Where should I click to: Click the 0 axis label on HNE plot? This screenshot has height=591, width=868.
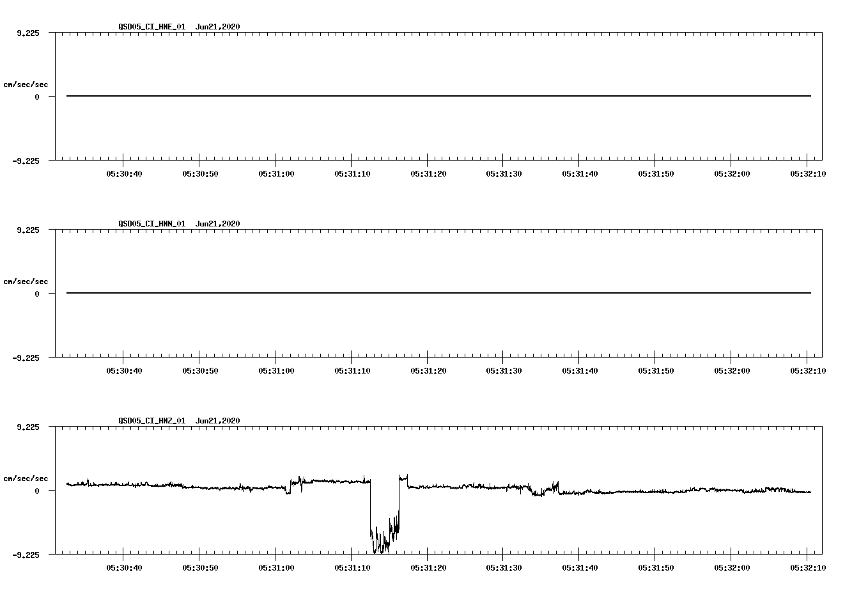pos(37,97)
